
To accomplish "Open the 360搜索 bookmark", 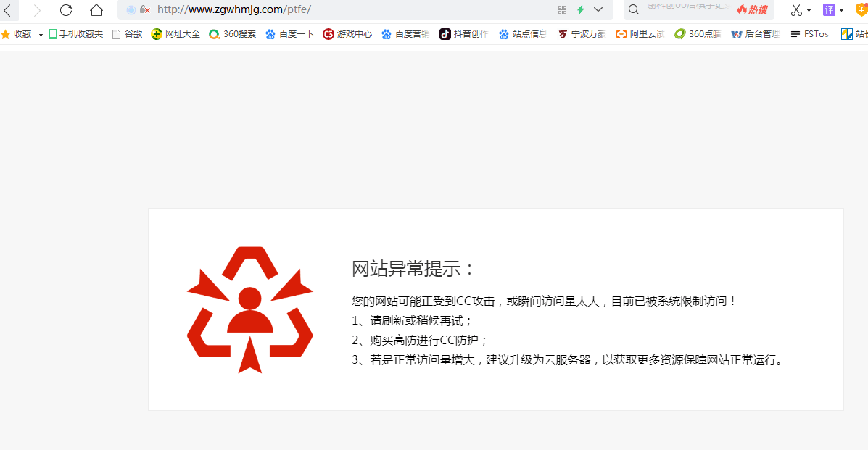I will [232, 34].
